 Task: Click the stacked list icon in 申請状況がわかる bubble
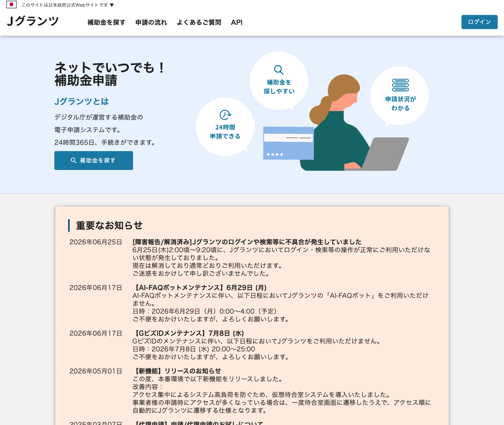400,85
